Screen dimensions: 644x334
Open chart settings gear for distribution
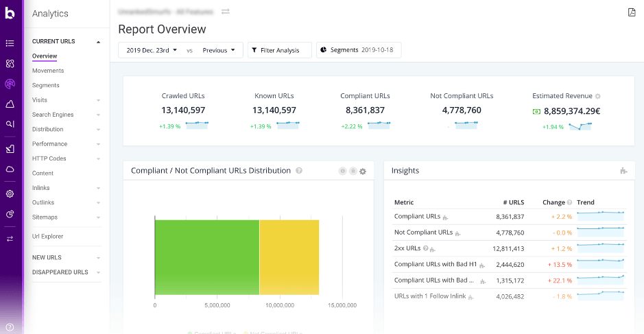pyautogui.click(x=363, y=171)
